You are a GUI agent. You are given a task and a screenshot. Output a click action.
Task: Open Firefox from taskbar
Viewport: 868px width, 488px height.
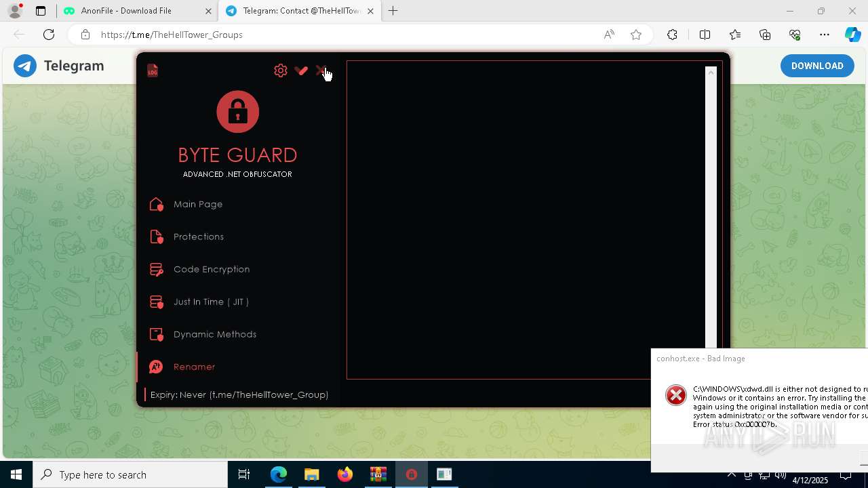(345, 474)
